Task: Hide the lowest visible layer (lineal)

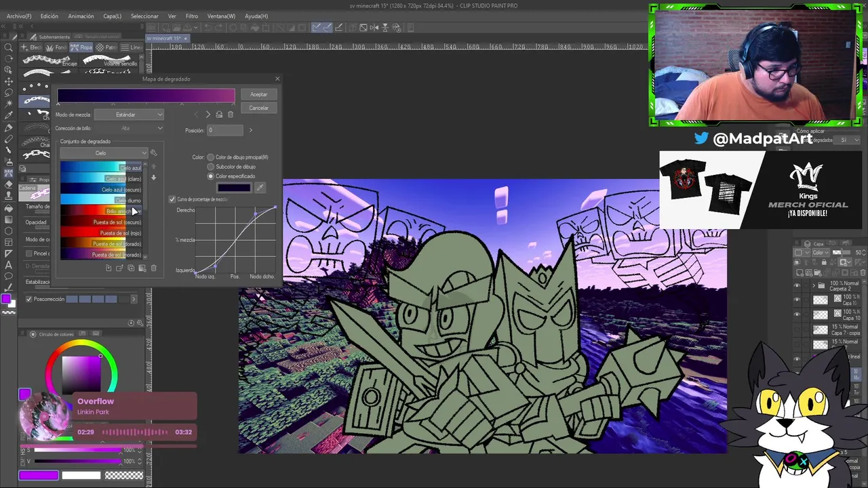Action: click(x=797, y=359)
